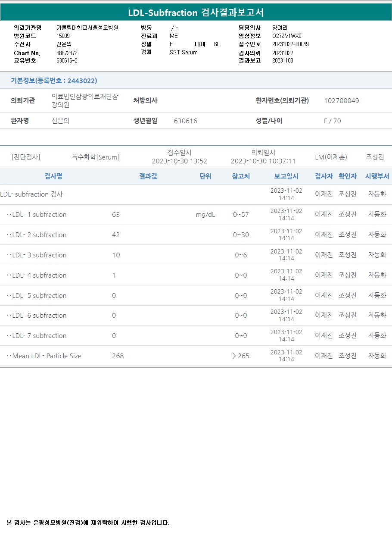
Task: Select the 확인자 column header
Action: pos(348,176)
